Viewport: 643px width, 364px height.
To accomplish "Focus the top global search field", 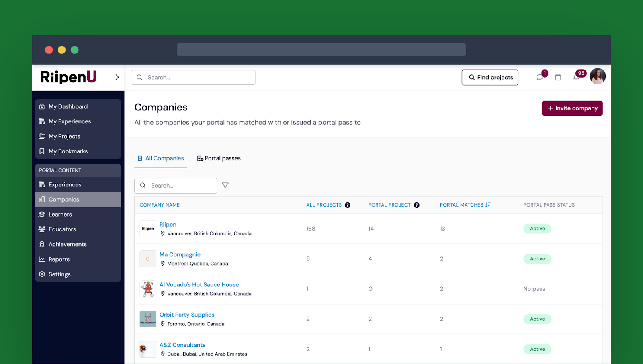I will [x=193, y=77].
